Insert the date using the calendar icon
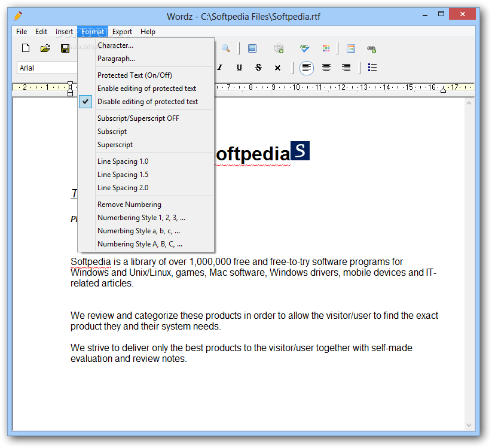This screenshot has width=492, height=448. coord(351,48)
